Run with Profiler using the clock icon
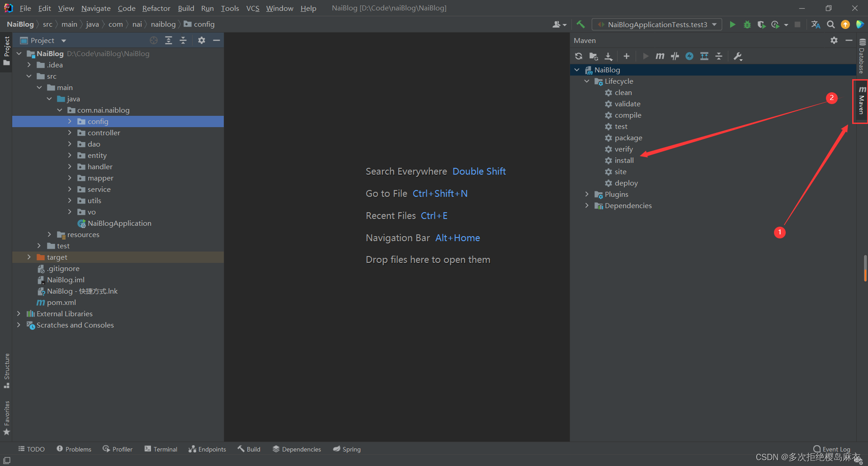 776,24
